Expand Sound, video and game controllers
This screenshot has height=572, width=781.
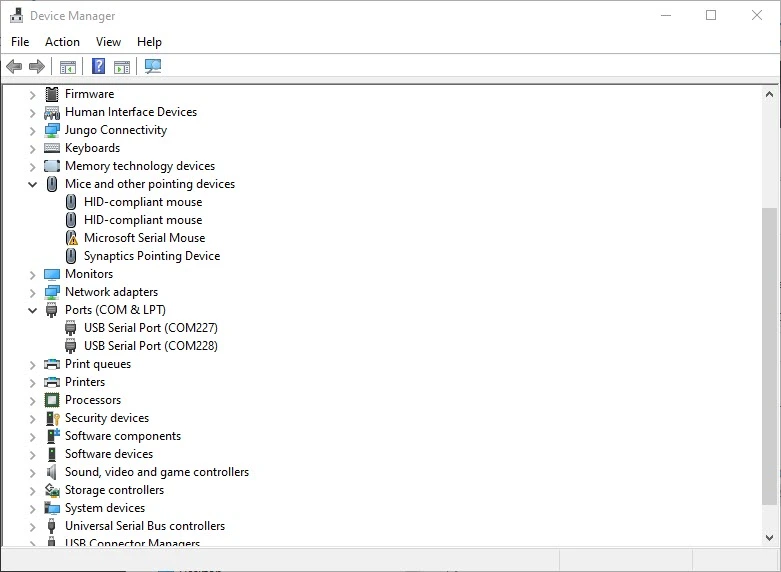(x=32, y=472)
